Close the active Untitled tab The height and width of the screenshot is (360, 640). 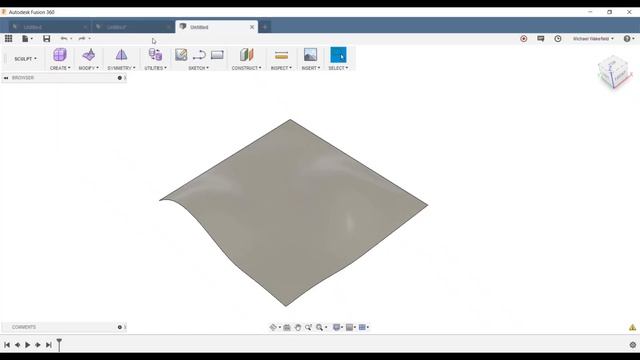pos(252,27)
